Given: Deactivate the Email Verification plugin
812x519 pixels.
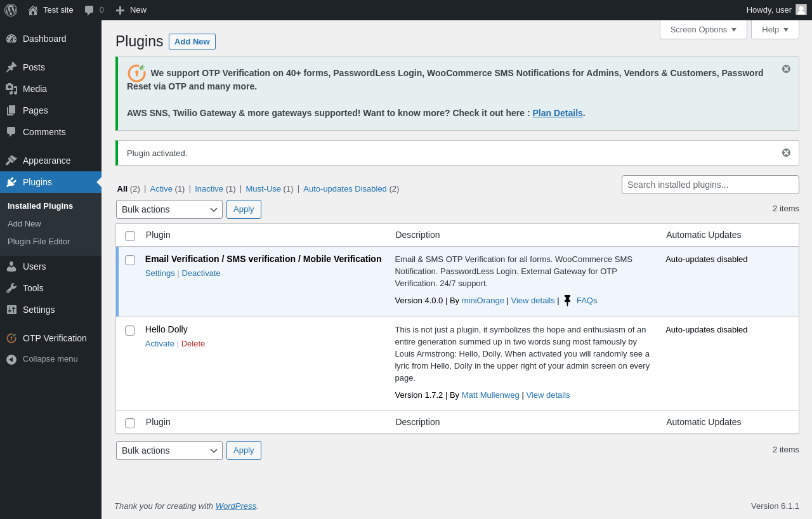Looking at the screenshot, I should 201,273.
